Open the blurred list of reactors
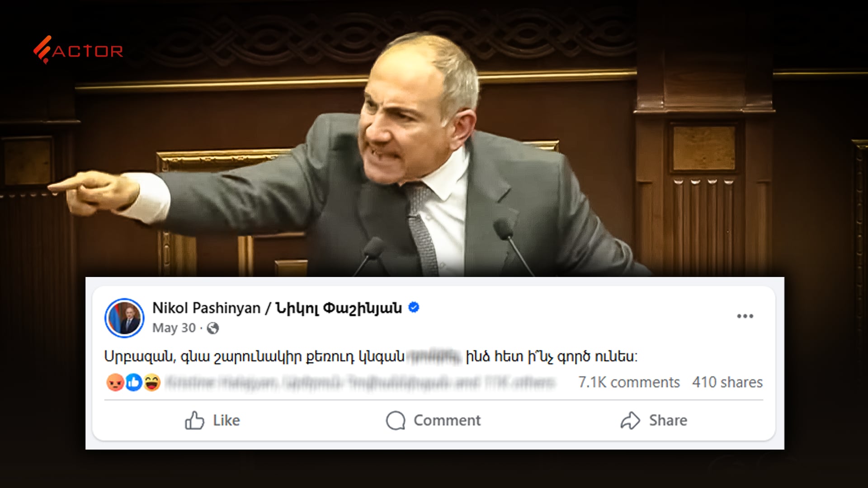Image resolution: width=868 pixels, height=488 pixels. click(x=359, y=383)
